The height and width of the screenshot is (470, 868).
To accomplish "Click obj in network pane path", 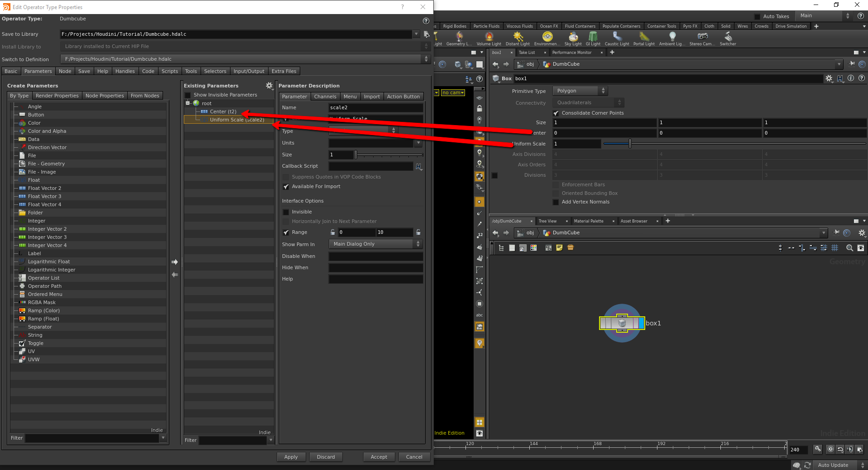I will [530, 233].
